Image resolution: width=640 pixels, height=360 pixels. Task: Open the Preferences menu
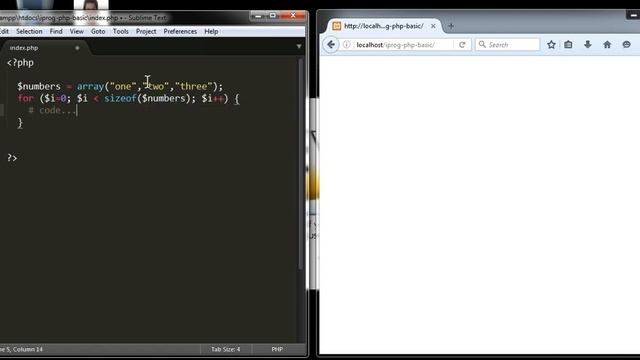tap(180, 31)
